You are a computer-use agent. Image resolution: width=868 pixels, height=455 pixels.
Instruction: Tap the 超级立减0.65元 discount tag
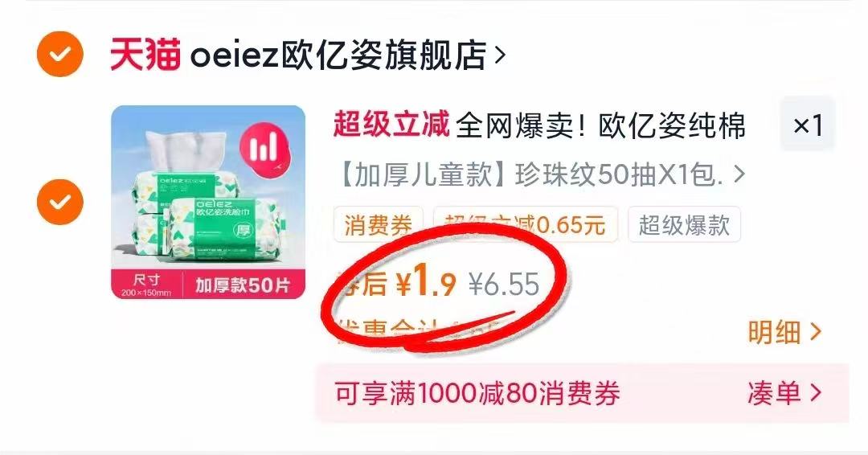click(x=526, y=225)
